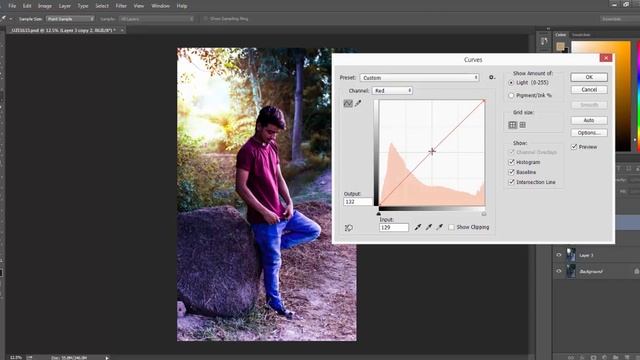Open the Type menu
Image resolution: width=640 pixels, height=360 pixels.
coord(83,6)
